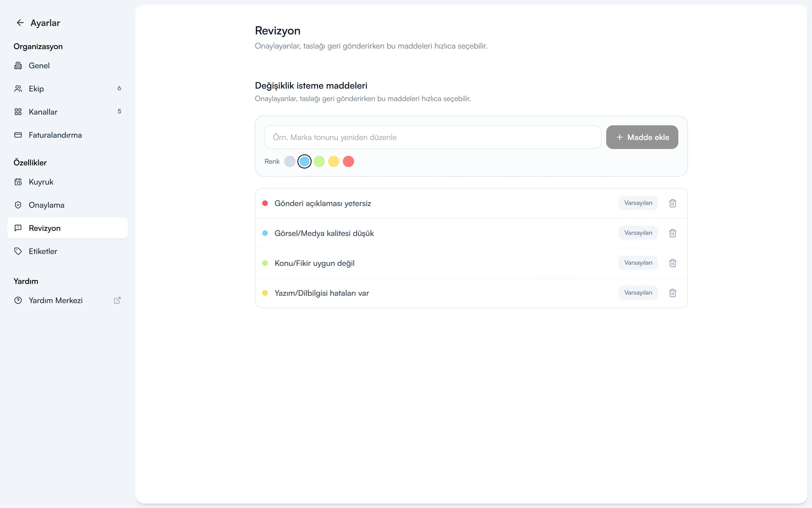
Task: Click the Madde ekle button
Action: pyautogui.click(x=642, y=137)
